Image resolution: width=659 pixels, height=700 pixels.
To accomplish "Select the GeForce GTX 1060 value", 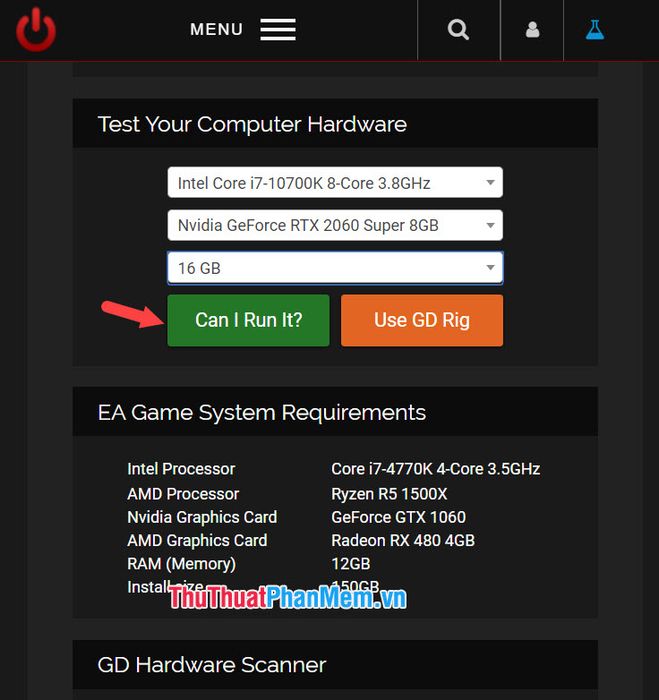I will [399, 517].
